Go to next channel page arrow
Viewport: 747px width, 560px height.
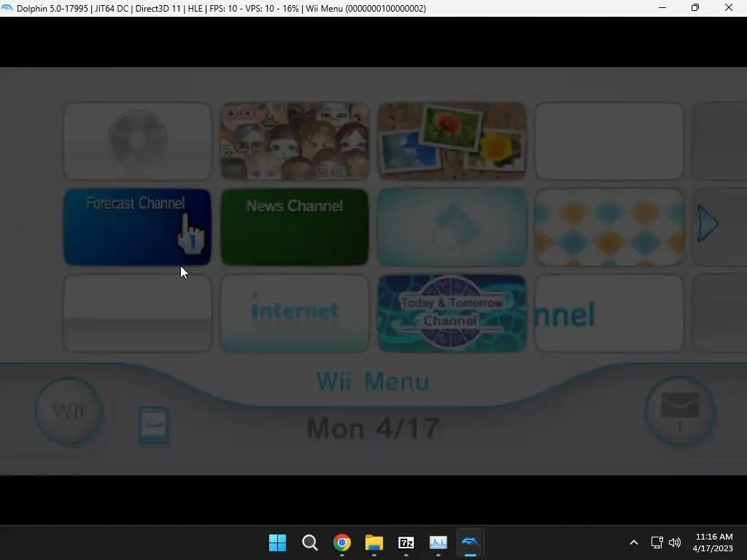(x=708, y=224)
